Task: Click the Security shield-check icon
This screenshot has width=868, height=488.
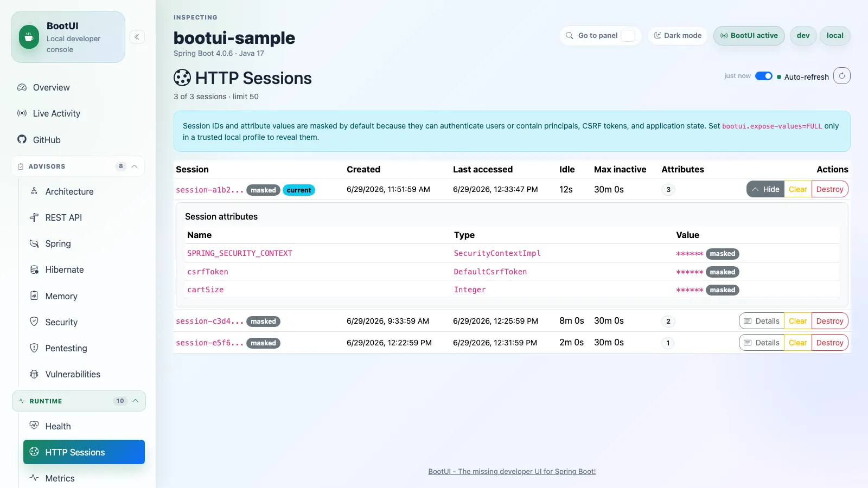Action: click(34, 322)
